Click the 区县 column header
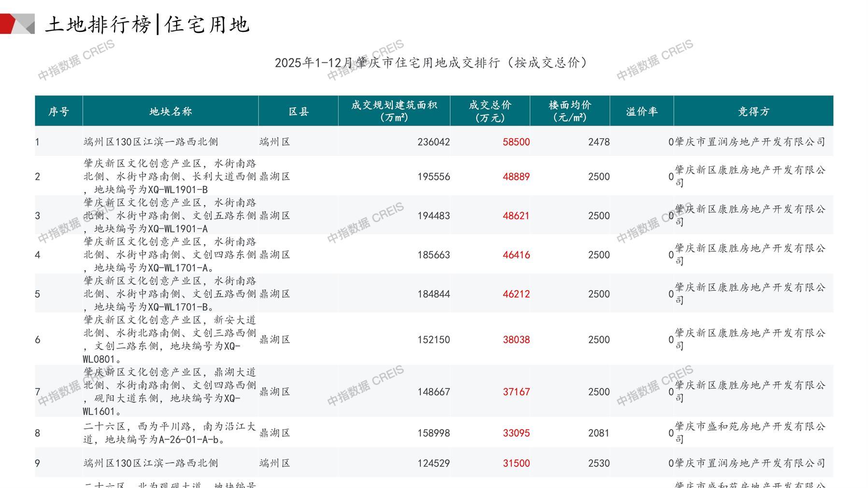 point(299,112)
